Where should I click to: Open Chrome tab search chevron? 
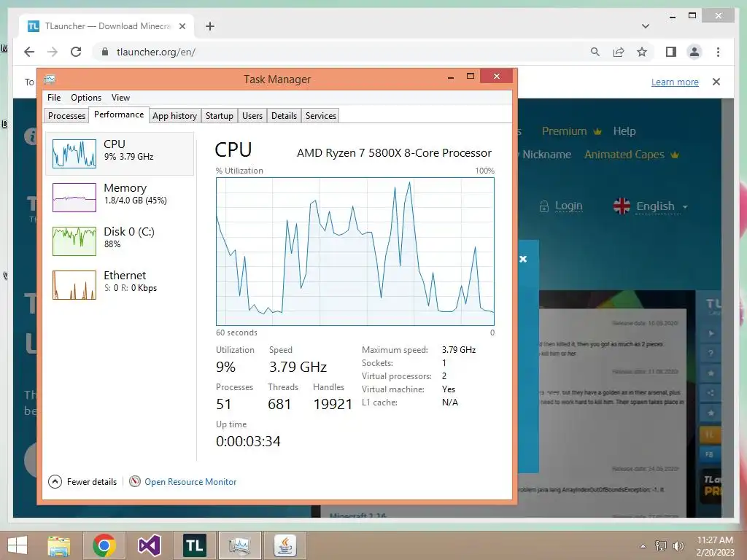pyautogui.click(x=646, y=26)
